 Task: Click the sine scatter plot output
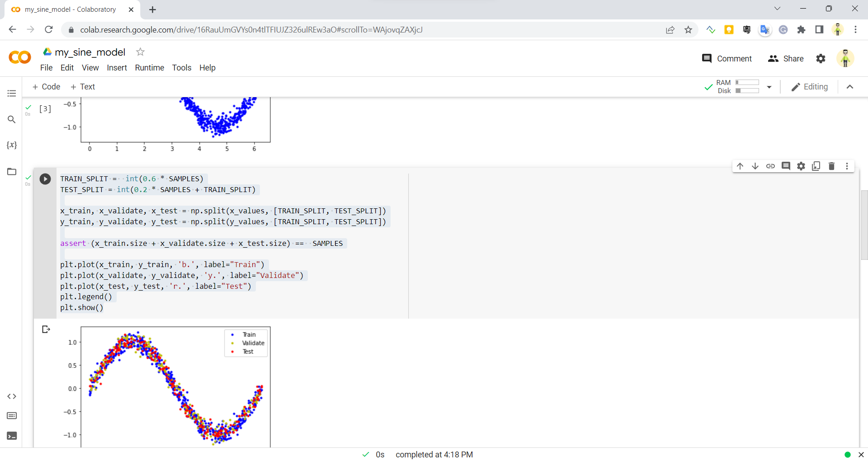click(175, 387)
